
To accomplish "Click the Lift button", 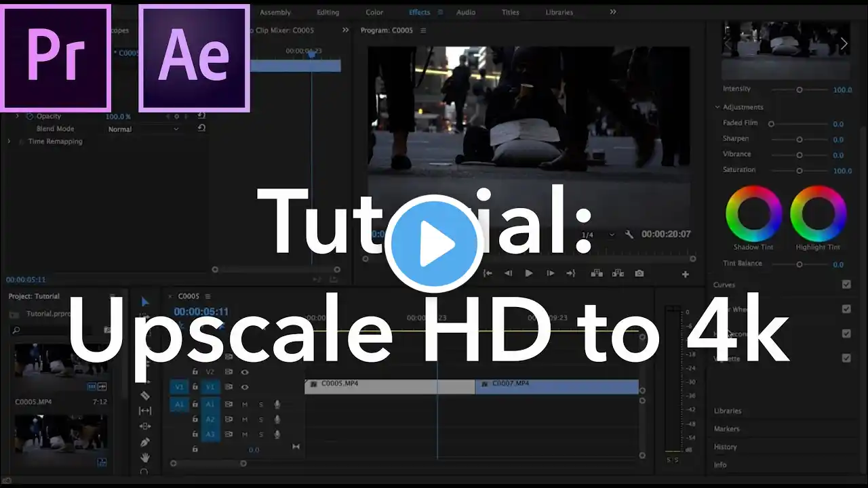I will click(x=597, y=273).
